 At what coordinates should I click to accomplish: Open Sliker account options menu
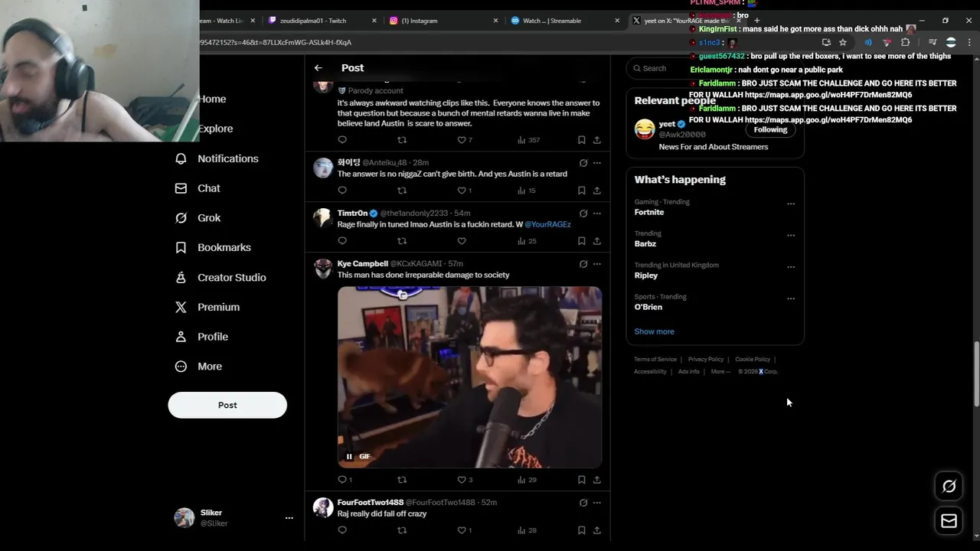(x=289, y=518)
